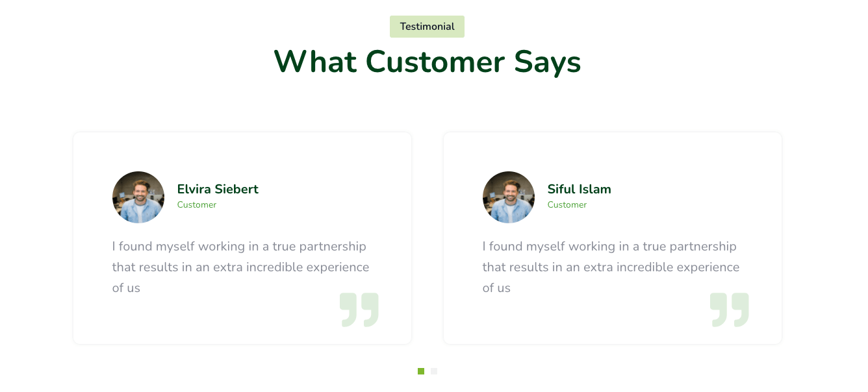Screen dimensions: 868x392
Task: Click the Customer label under Siful Islam
Action: 567,205
